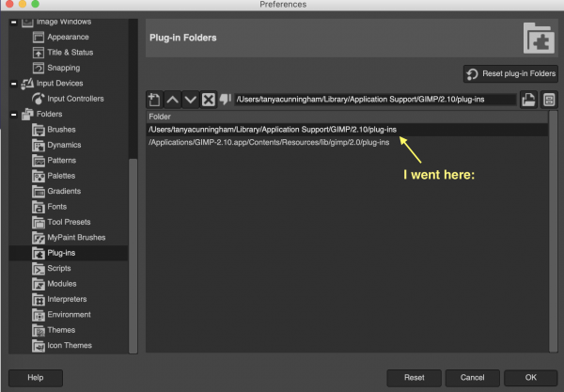Collapse the Input Devices section
Image resolution: width=564 pixels, height=392 pixels.
14,84
